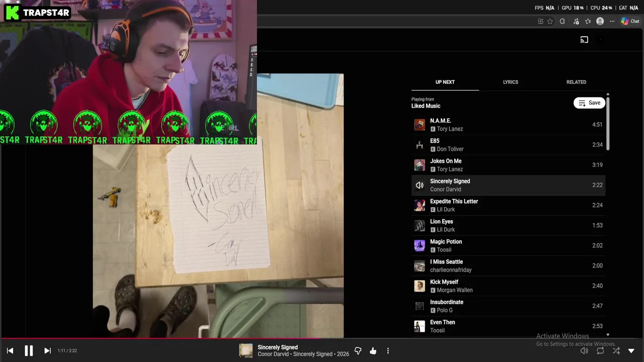This screenshot has height=362, width=644.
Task: Play Insubordinate by Polo G
Action: click(x=508, y=306)
